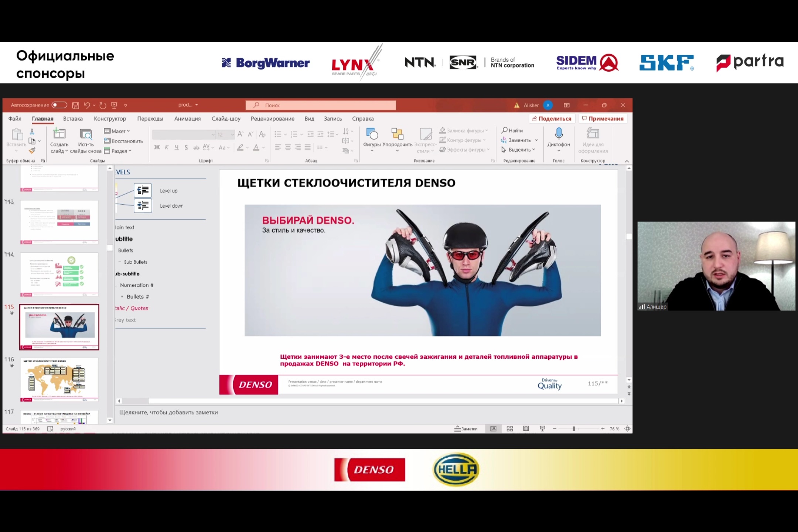Toggle center text alignment
This screenshot has height=532, width=798.
(288, 147)
